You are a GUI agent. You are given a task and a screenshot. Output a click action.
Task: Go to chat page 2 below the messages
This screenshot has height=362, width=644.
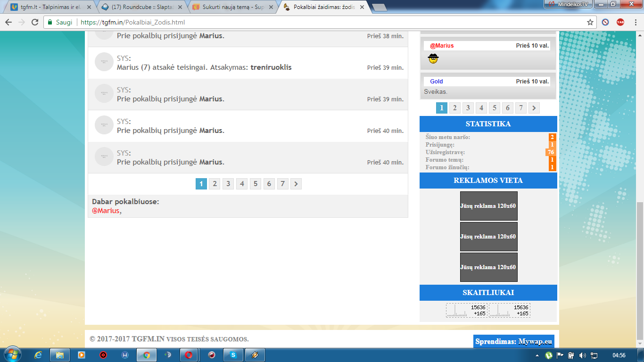[215, 184]
